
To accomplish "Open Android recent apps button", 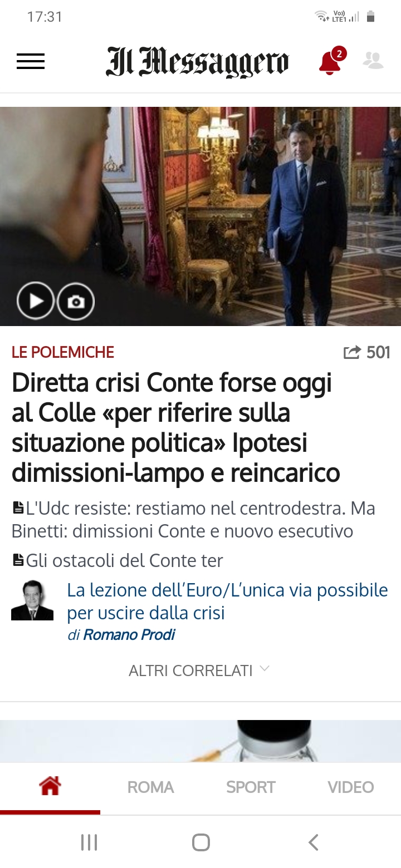I will coord(89,842).
